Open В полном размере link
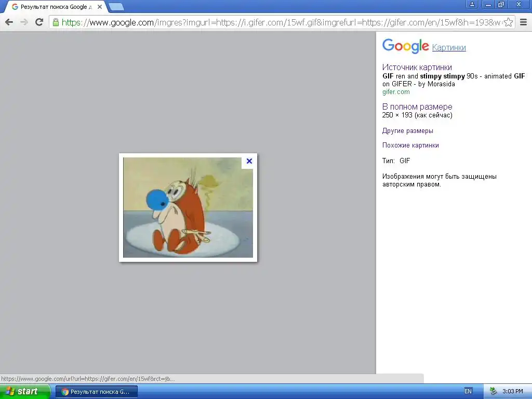Image resolution: width=532 pixels, height=399 pixels. pyautogui.click(x=417, y=107)
